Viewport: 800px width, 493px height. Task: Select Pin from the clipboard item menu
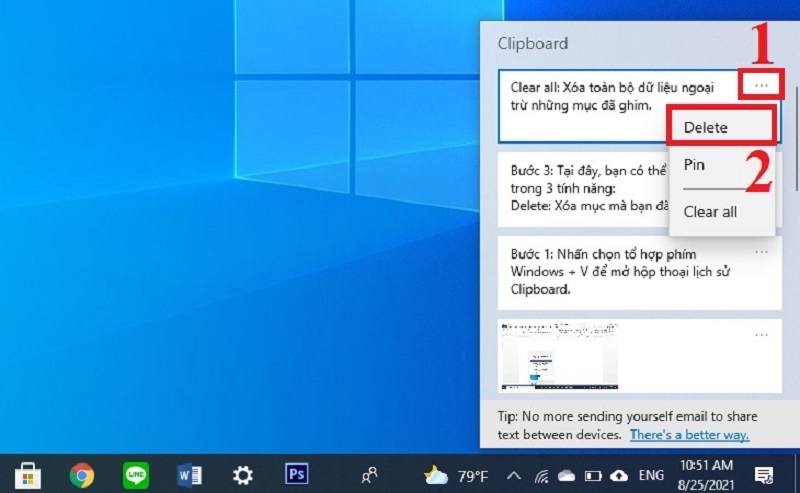click(x=694, y=165)
